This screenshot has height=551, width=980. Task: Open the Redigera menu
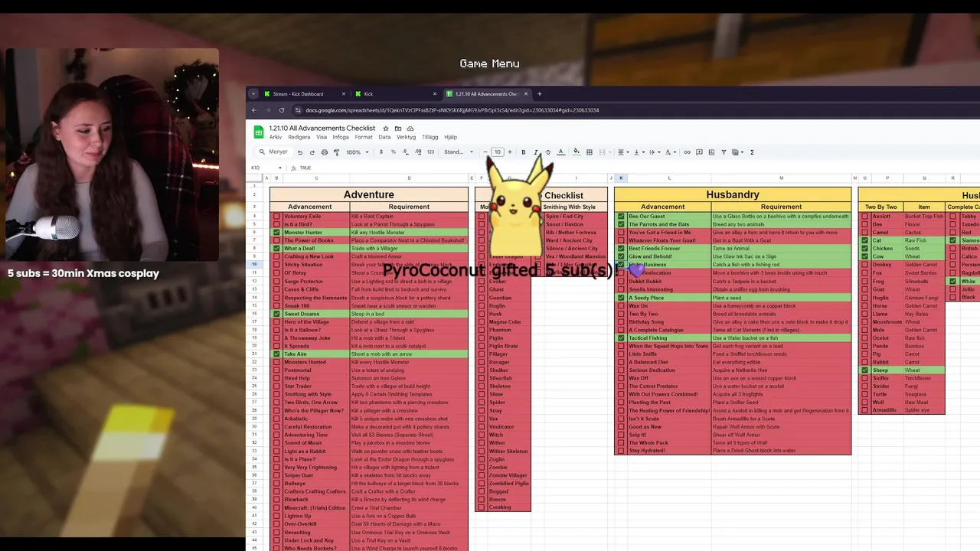coord(299,137)
